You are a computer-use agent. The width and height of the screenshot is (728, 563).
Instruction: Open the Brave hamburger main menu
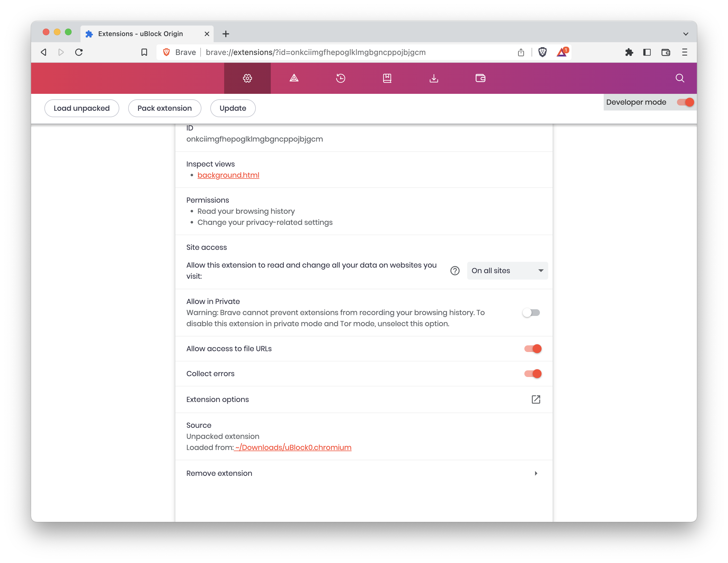pyautogui.click(x=684, y=52)
